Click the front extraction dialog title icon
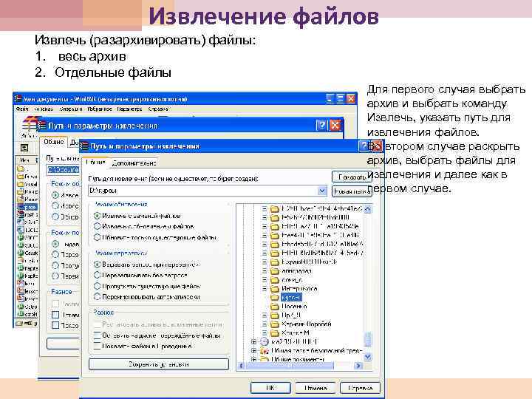 click(83, 146)
